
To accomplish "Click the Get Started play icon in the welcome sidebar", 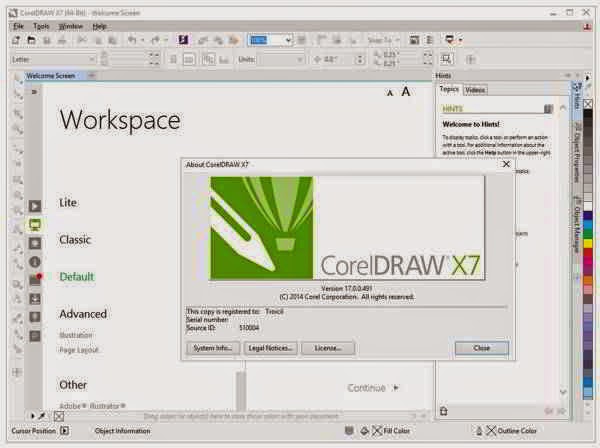I will 35,206.
